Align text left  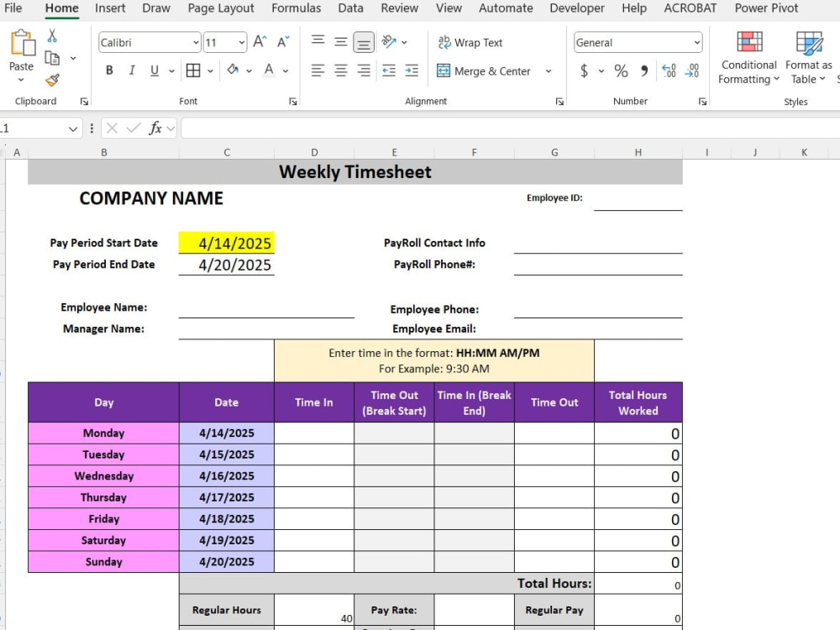[318, 71]
